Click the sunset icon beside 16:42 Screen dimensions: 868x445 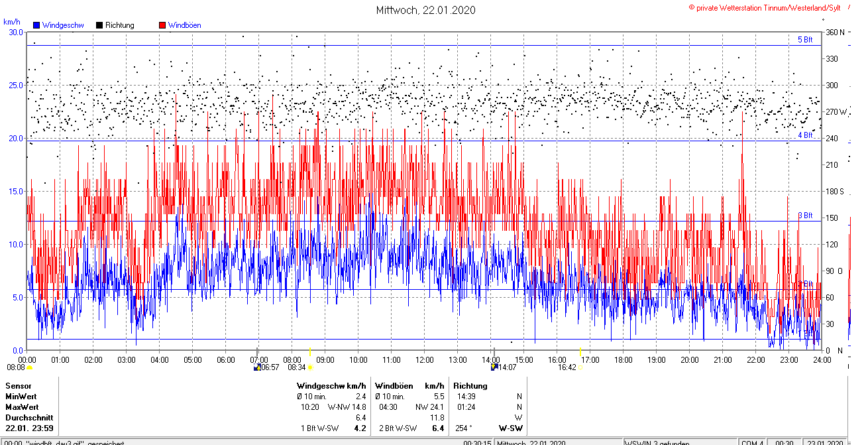click(x=581, y=367)
